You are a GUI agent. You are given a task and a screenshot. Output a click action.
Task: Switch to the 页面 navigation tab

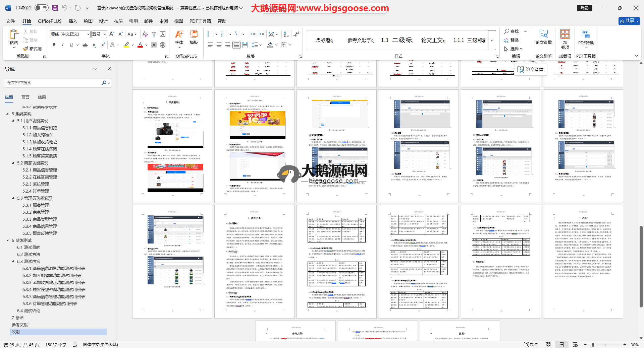25,97
